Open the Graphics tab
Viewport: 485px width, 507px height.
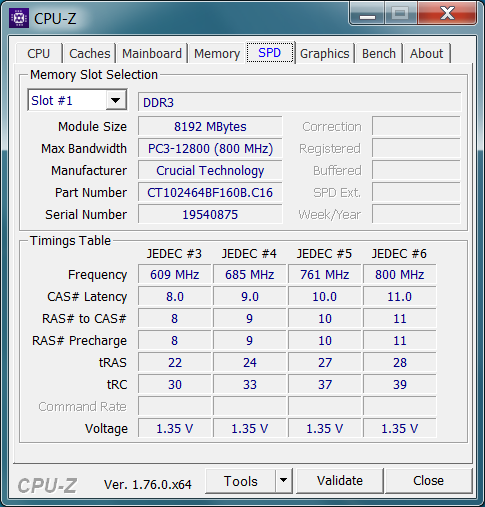coord(325,53)
